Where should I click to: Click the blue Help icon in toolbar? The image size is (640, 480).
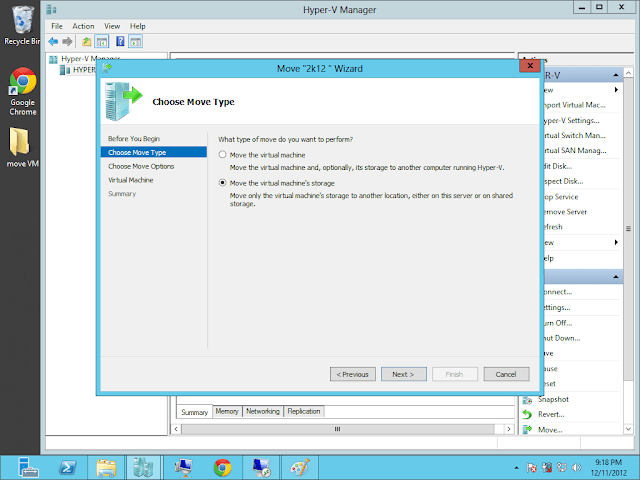(x=120, y=41)
